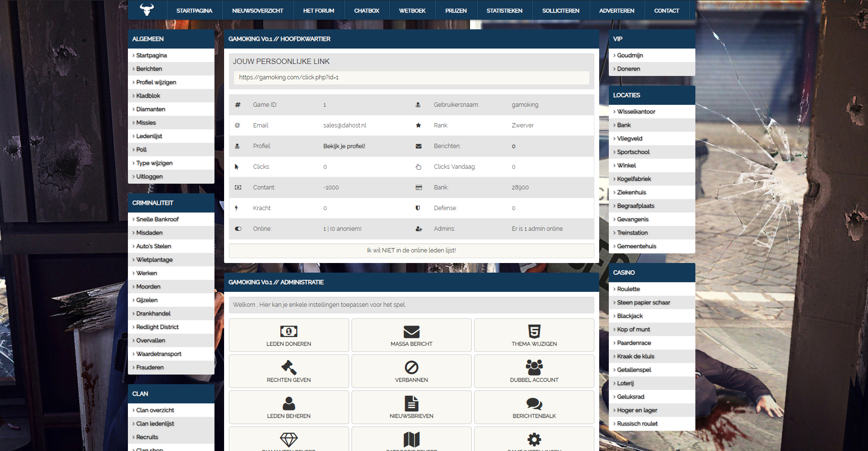Click the personal link URL field
This screenshot has width=868, height=451.
pyautogui.click(x=411, y=77)
